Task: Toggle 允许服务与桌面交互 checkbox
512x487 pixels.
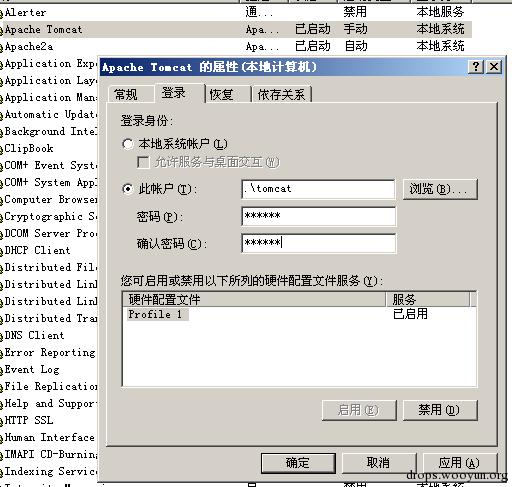Action: pyautogui.click(x=143, y=162)
